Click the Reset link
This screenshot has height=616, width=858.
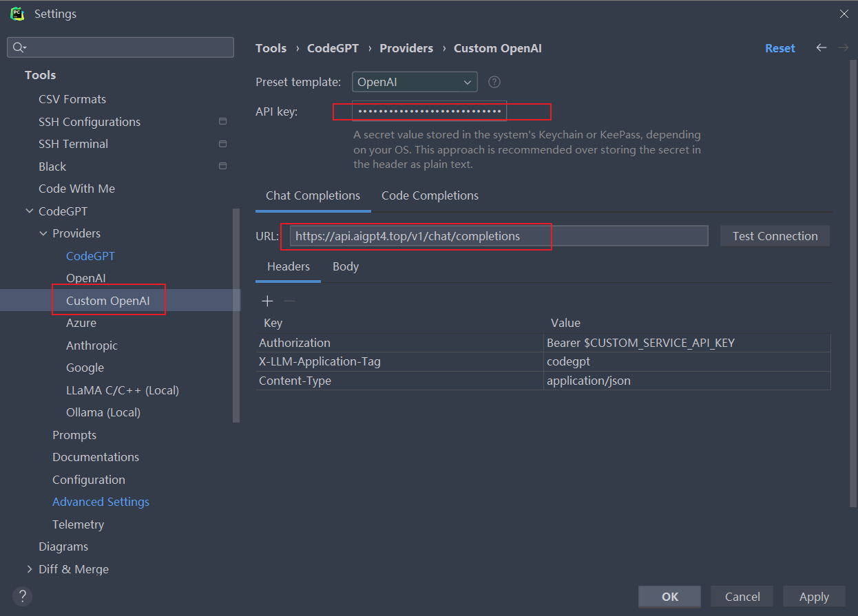click(780, 48)
